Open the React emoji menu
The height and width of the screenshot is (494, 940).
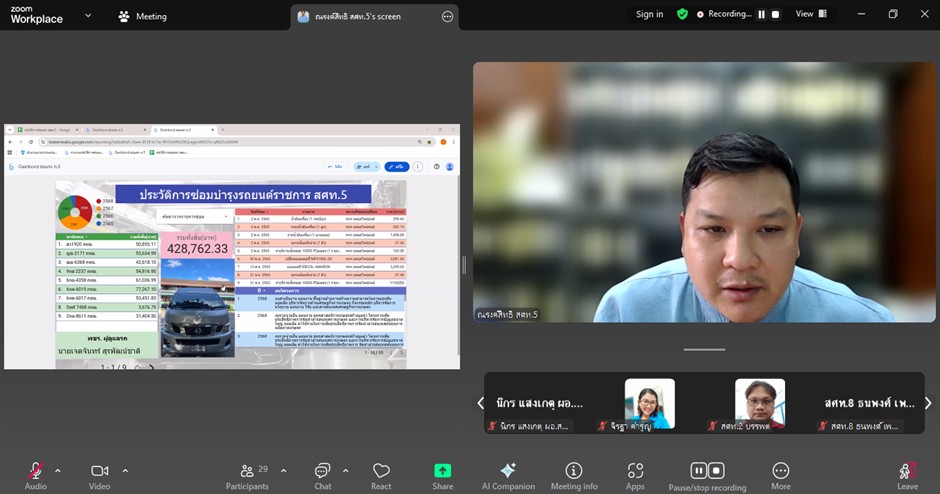381,471
